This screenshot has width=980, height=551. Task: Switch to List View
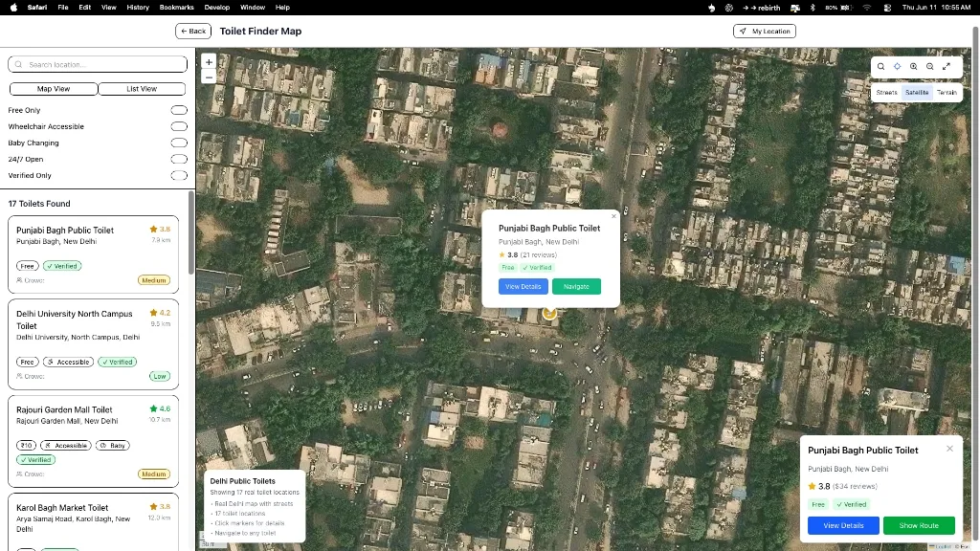click(142, 89)
